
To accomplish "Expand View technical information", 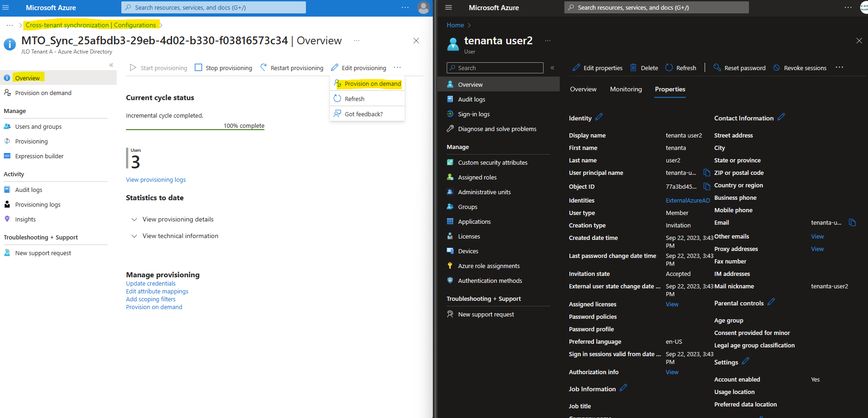I will pos(175,236).
